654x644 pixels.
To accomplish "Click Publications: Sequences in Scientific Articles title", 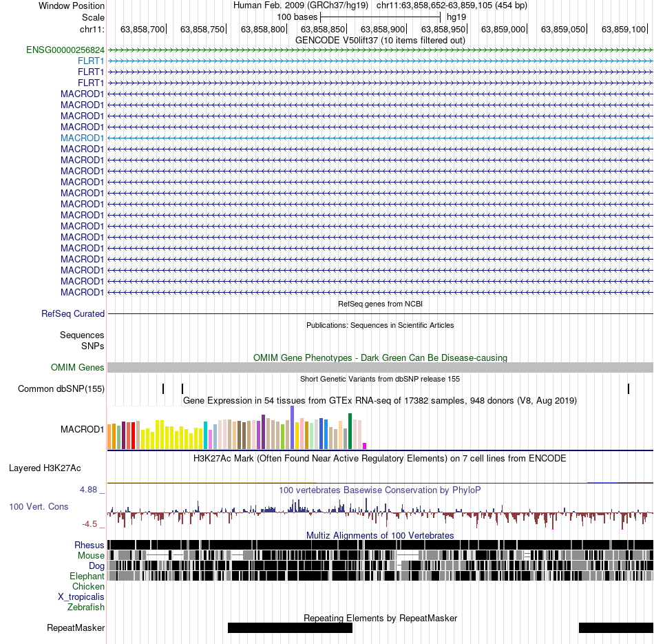I will click(380, 326).
